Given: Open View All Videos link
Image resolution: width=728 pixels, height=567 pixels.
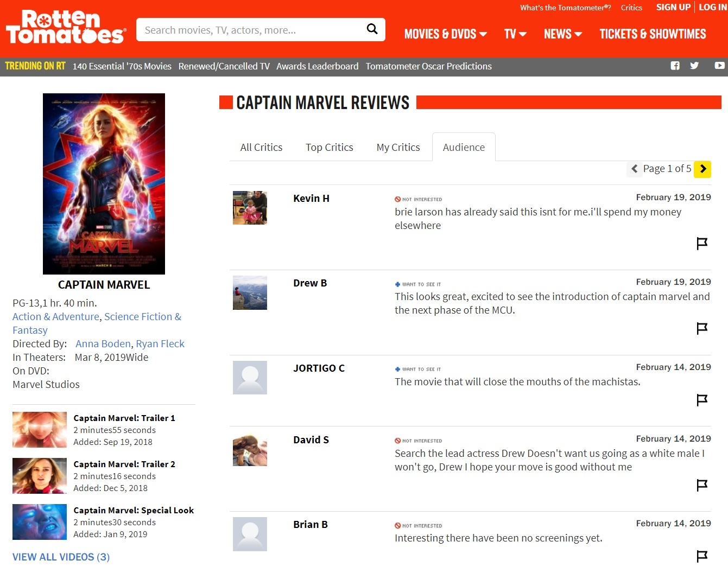Looking at the screenshot, I should [x=61, y=557].
